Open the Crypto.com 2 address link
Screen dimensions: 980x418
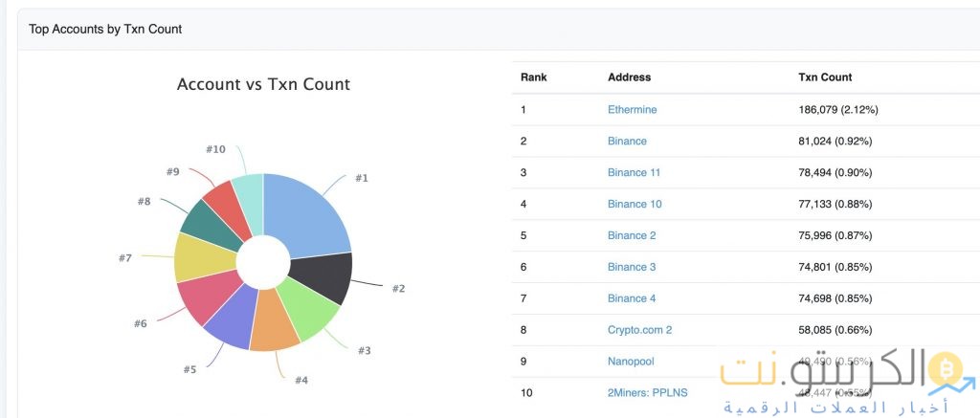coord(639,330)
